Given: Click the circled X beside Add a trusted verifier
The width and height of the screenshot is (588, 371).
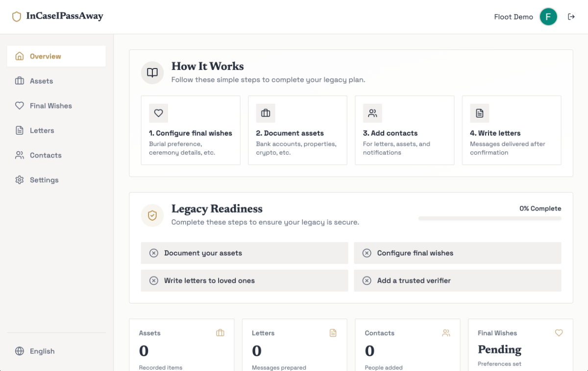Looking at the screenshot, I should pos(367,280).
